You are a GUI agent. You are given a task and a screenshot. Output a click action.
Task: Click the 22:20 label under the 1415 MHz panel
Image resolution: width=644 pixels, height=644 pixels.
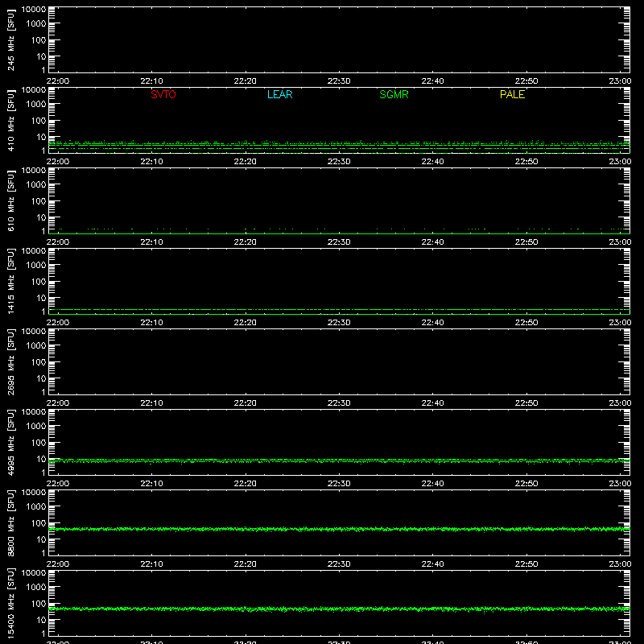coord(246,323)
